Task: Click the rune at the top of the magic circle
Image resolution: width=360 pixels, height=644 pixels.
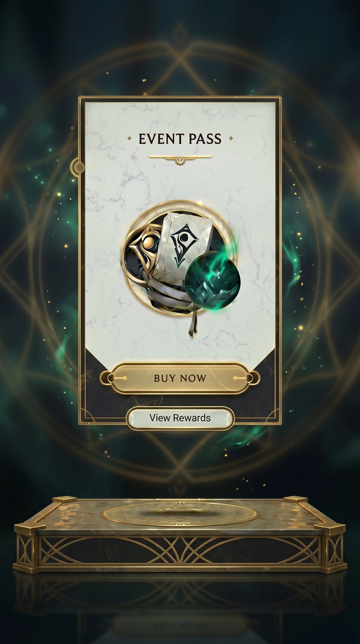Action: (x=180, y=32)
